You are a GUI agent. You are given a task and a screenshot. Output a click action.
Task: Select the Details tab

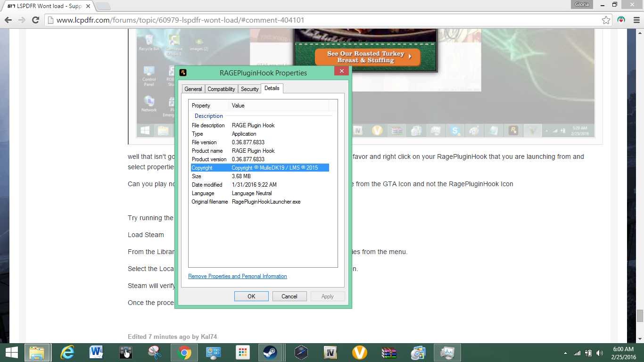tap(272, 88)
